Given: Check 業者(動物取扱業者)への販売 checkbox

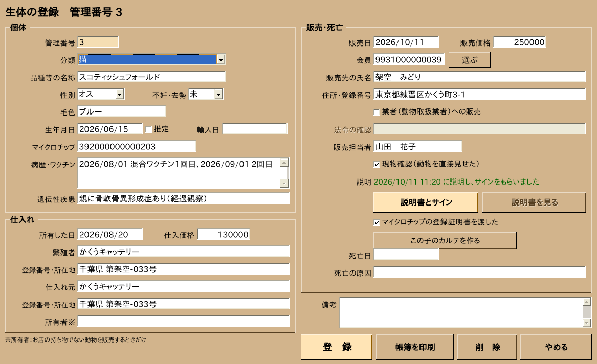Looking at the screenshot, I should tap(377, 112).
